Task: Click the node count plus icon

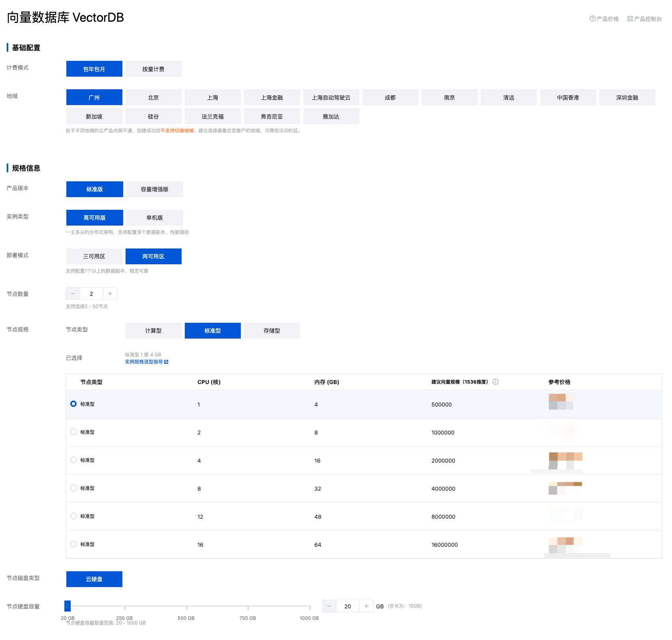Action: click(110, 294)
